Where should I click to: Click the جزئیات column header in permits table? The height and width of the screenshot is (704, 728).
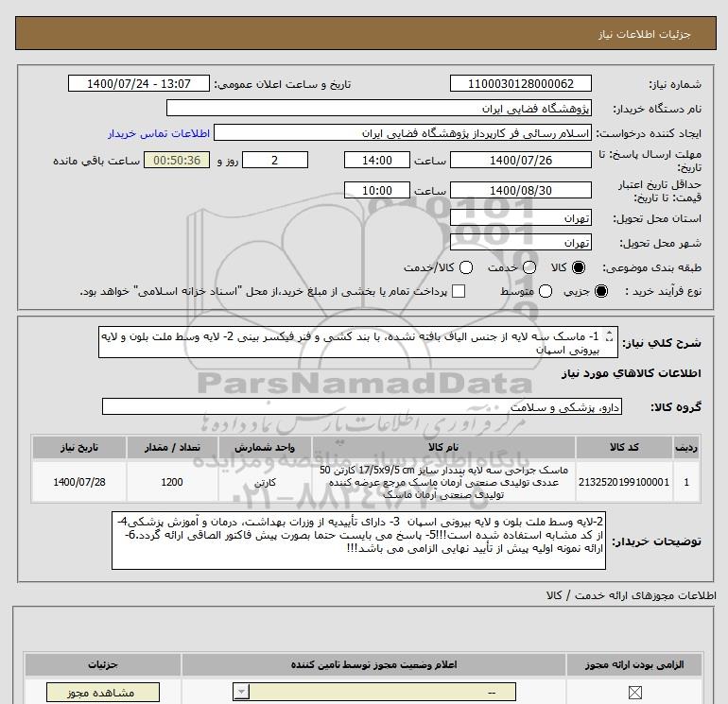point(103,664)
